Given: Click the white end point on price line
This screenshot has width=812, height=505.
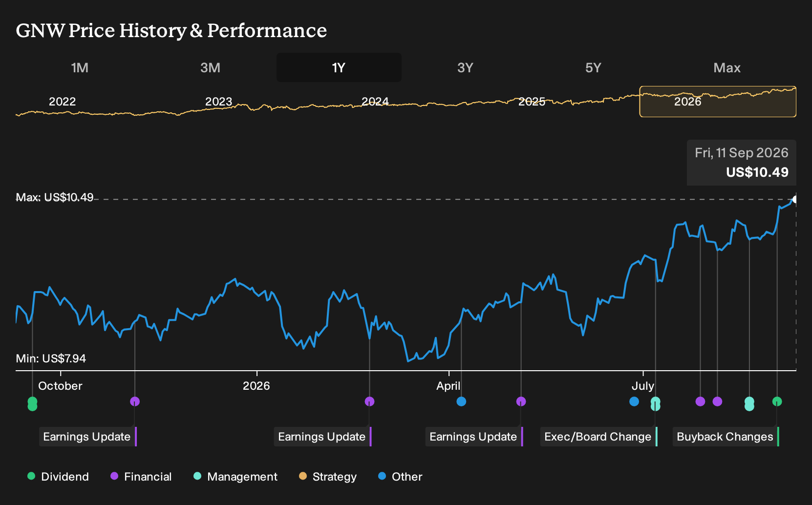Looking at the screenshot, I should pyautogui.click(x=795, y=199).
